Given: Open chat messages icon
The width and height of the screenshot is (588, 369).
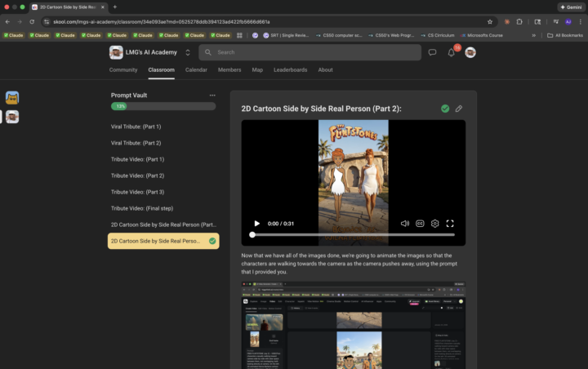Looking at the screenshot, I should [432, 52].
